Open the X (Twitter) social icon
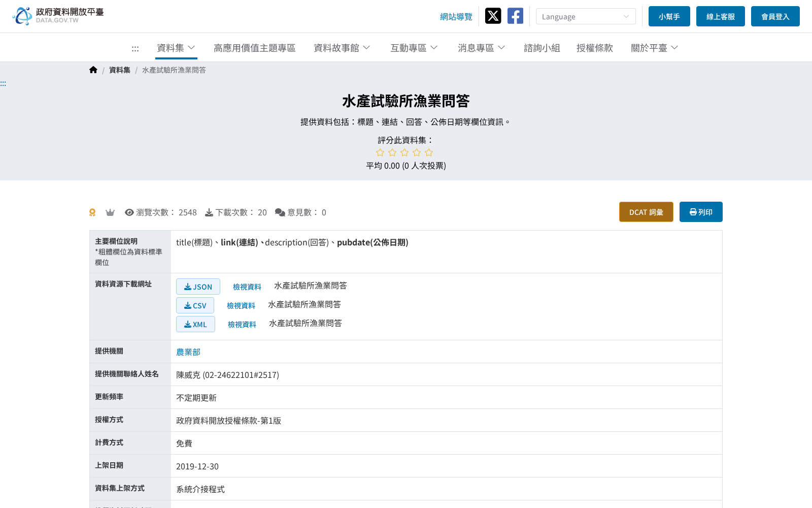 coord(493,16)
